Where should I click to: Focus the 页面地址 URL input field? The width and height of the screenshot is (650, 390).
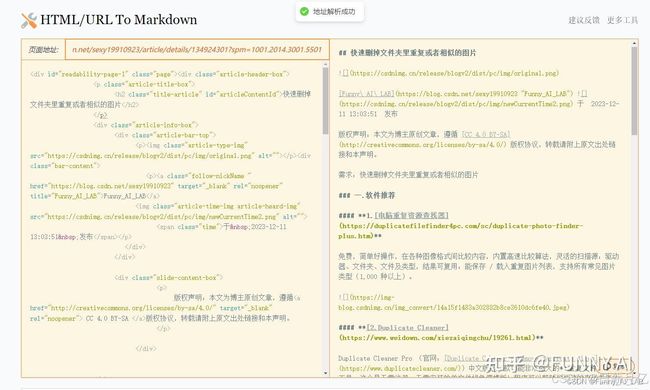(x=197, y=50)
